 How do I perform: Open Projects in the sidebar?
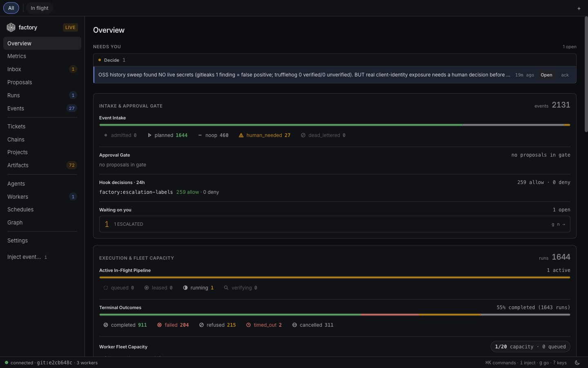click(42, 152)
